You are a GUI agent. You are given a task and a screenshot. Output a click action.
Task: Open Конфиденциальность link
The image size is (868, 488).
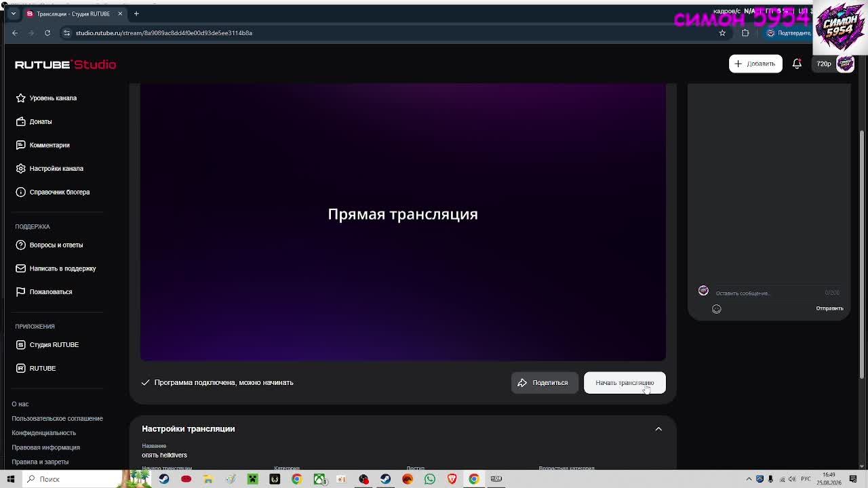pos(43,433)
